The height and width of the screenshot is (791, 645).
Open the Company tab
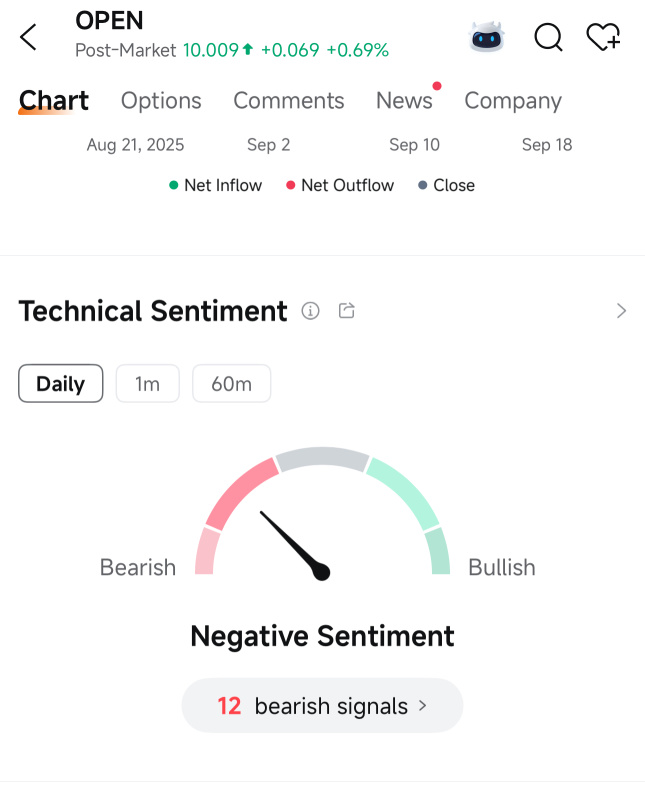point(513,101)
